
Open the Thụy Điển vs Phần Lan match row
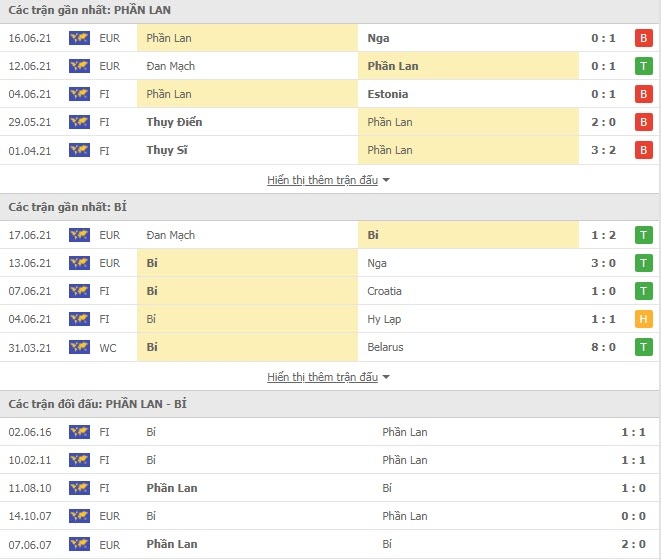tap(330, 122)
